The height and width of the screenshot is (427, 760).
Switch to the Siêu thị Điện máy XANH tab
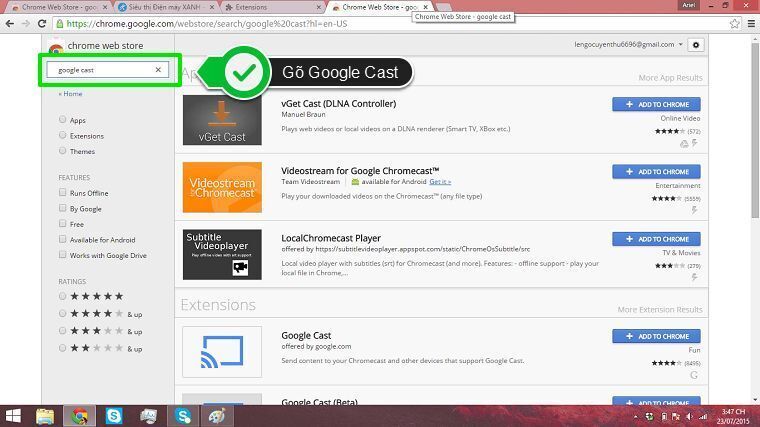tap(165, 7)
